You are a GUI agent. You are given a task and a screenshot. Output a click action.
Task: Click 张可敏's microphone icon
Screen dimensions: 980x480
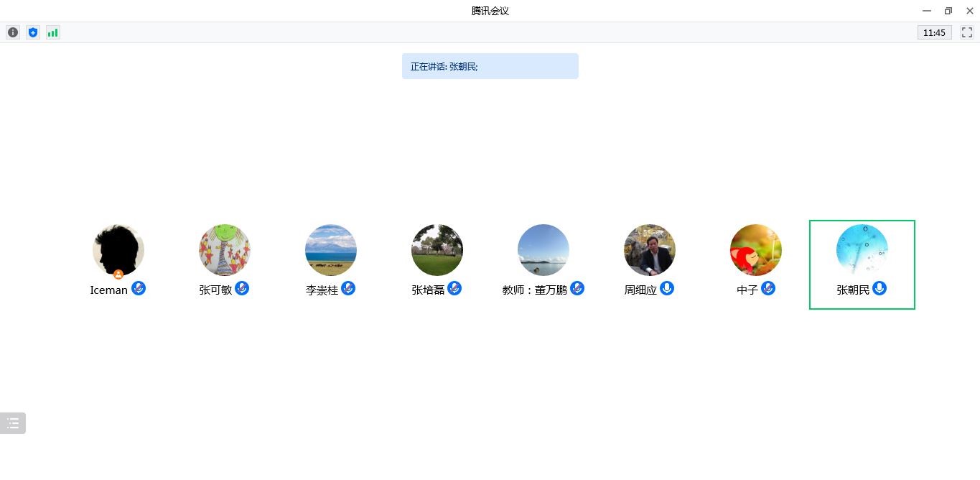tap(242, 289)
